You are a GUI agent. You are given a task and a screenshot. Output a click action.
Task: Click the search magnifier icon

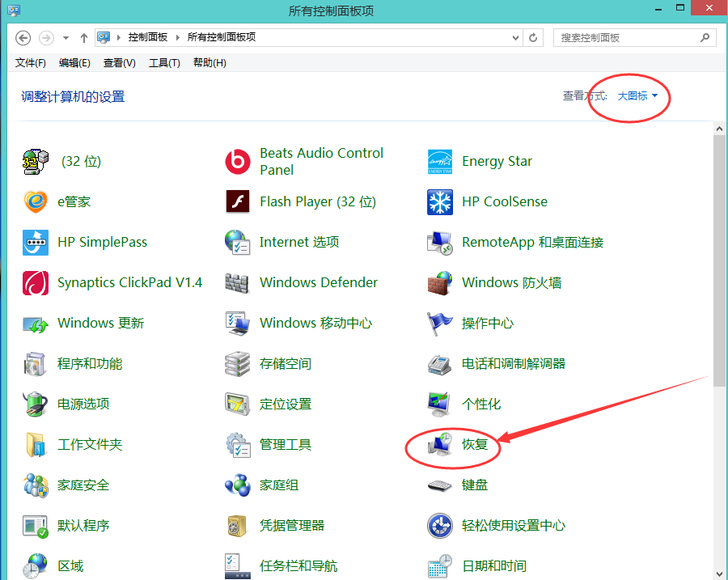point(705,37)
